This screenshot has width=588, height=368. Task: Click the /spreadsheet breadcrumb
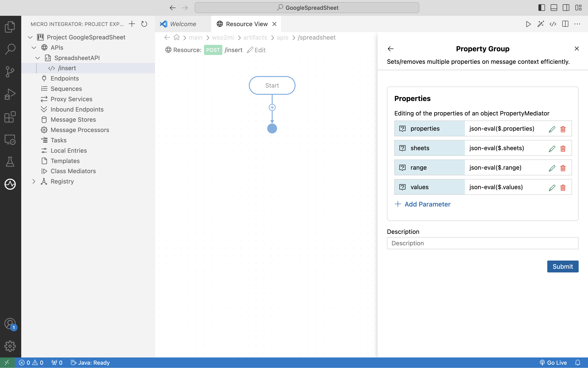(316, 37)
